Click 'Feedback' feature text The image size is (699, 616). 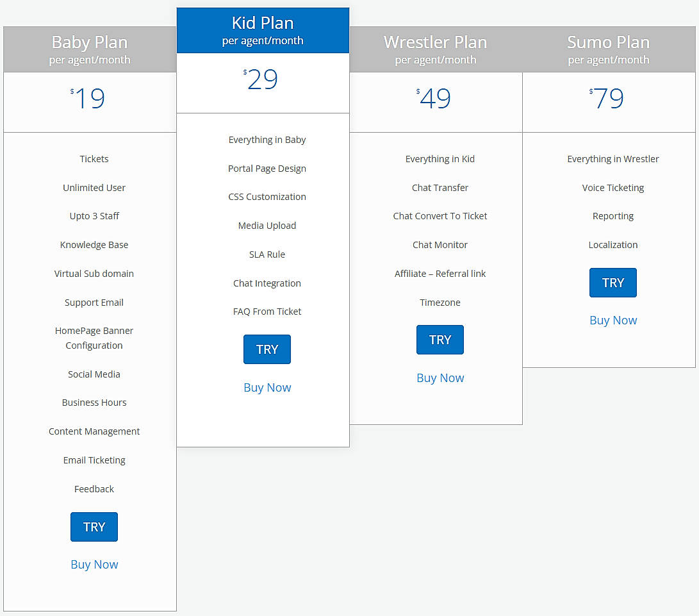[x=94, y=489]
